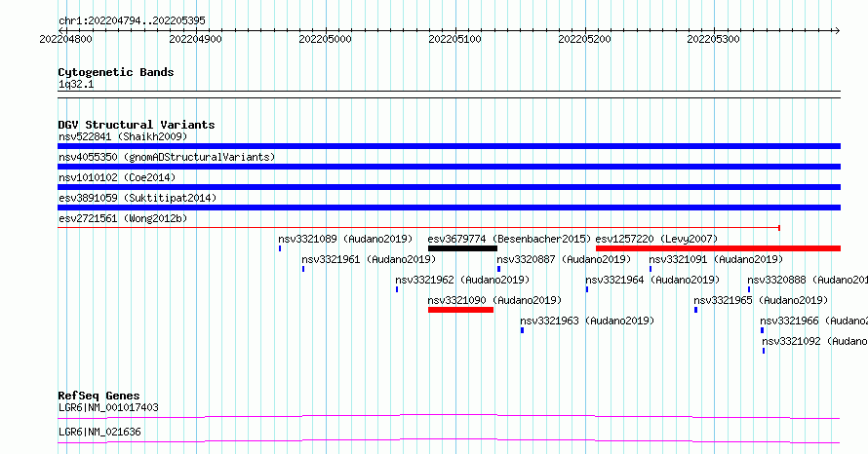Click ruler position 202204800
Image resolution: width=868 pixels, height=454 pixels.
click(66, 39)
